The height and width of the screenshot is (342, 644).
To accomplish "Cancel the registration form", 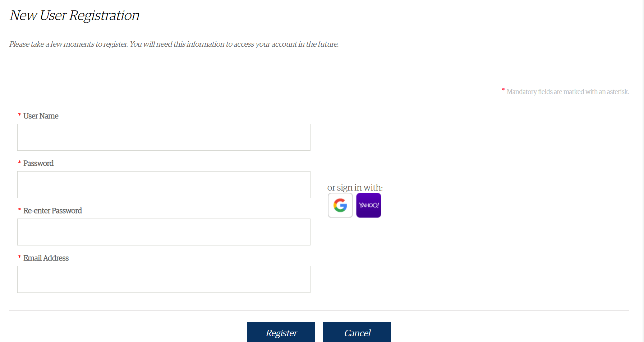I will tap(357, 332).
